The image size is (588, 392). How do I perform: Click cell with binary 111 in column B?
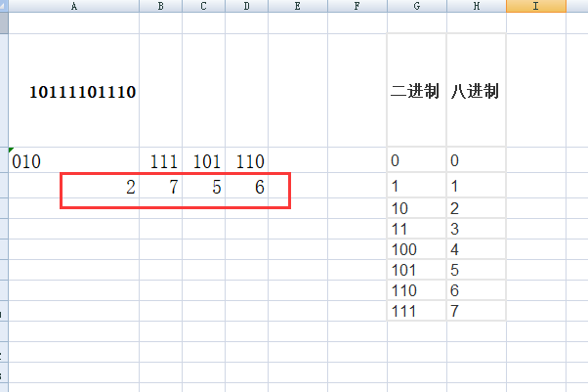pyautogui.click(x=161, y=160)
